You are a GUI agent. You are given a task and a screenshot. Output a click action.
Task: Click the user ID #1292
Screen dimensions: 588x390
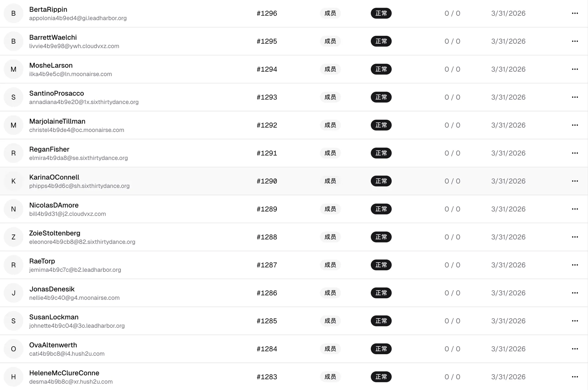pos(267,125)
